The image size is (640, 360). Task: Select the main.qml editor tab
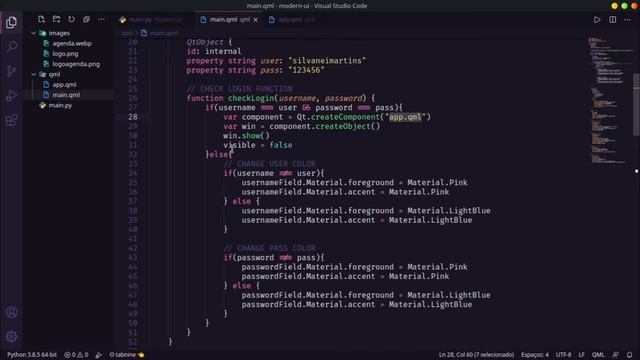(229, 20)
